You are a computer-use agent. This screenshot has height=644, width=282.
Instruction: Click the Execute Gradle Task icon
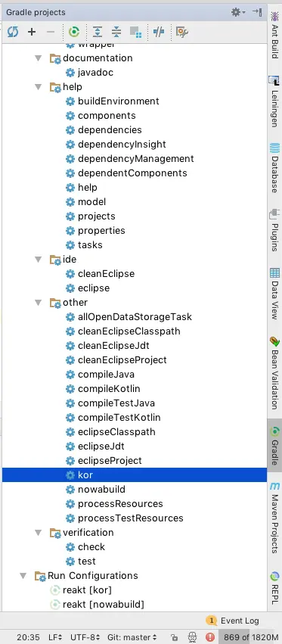pyautogui.click(x=74, y=32)
